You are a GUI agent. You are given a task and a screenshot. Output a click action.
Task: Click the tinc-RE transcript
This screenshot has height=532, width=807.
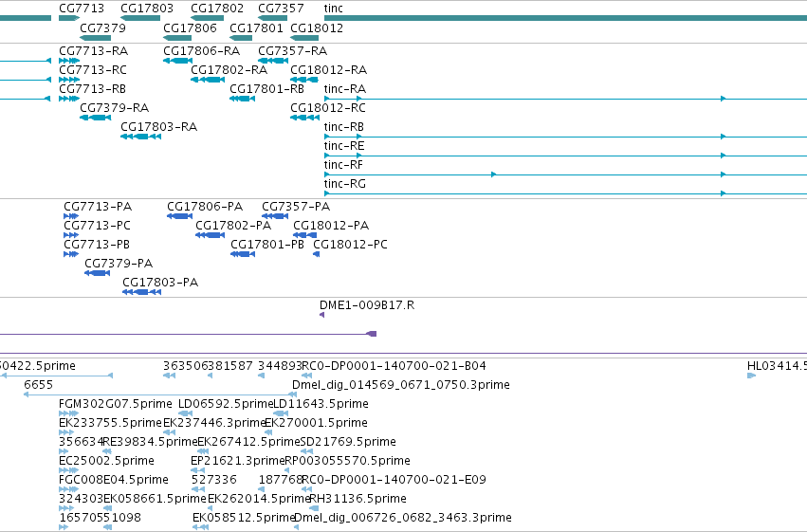[565, 156]
